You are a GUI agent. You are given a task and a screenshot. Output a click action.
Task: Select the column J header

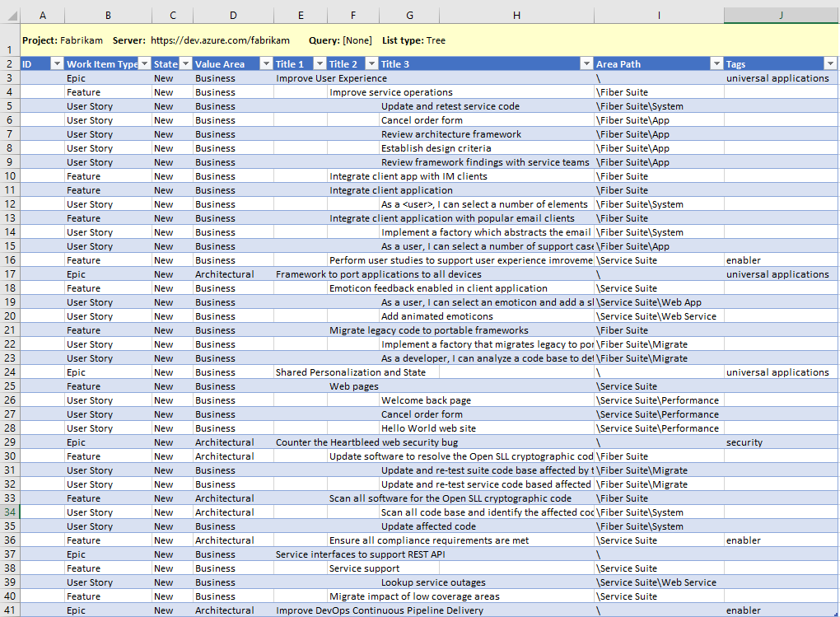click(x=780, y=15)
